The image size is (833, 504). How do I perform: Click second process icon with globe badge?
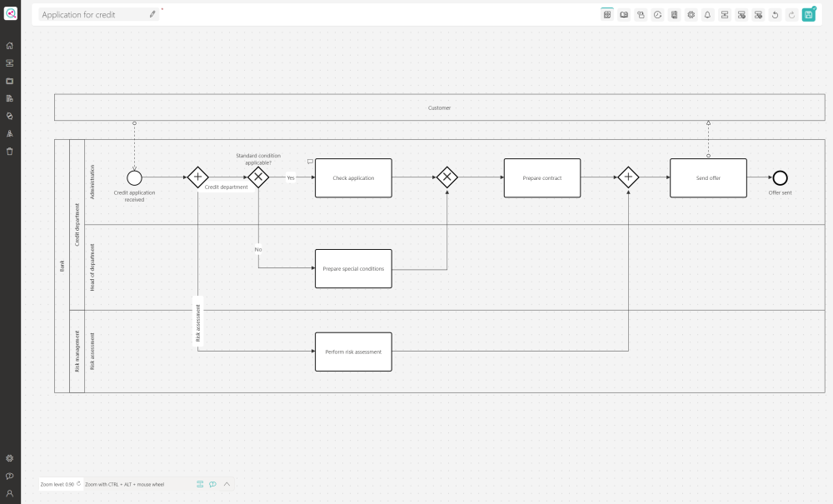pyautogui.click(x=759, y=15)
